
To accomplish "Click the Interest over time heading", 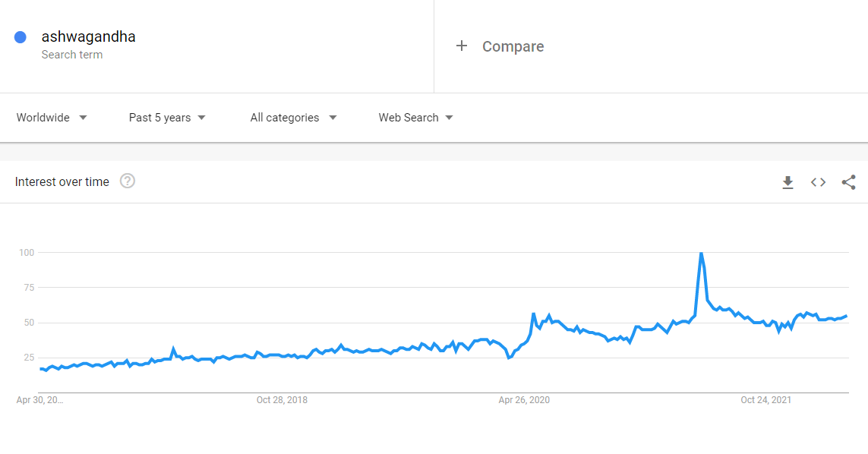I will tap(62, 181).
